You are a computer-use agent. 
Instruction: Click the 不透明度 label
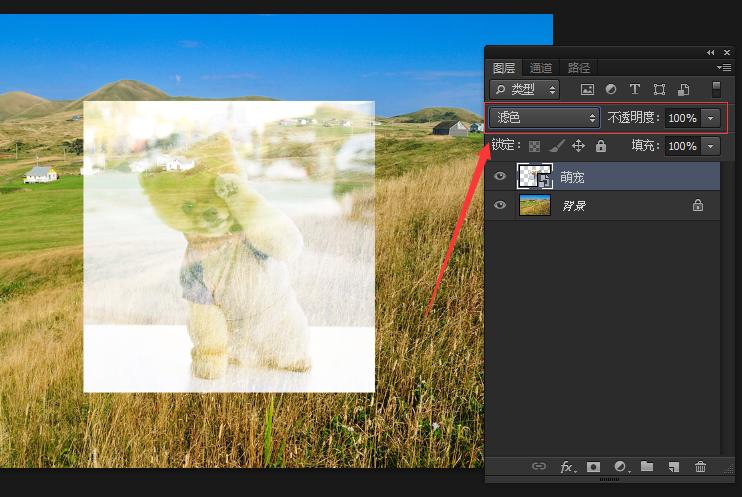(633, 117)
